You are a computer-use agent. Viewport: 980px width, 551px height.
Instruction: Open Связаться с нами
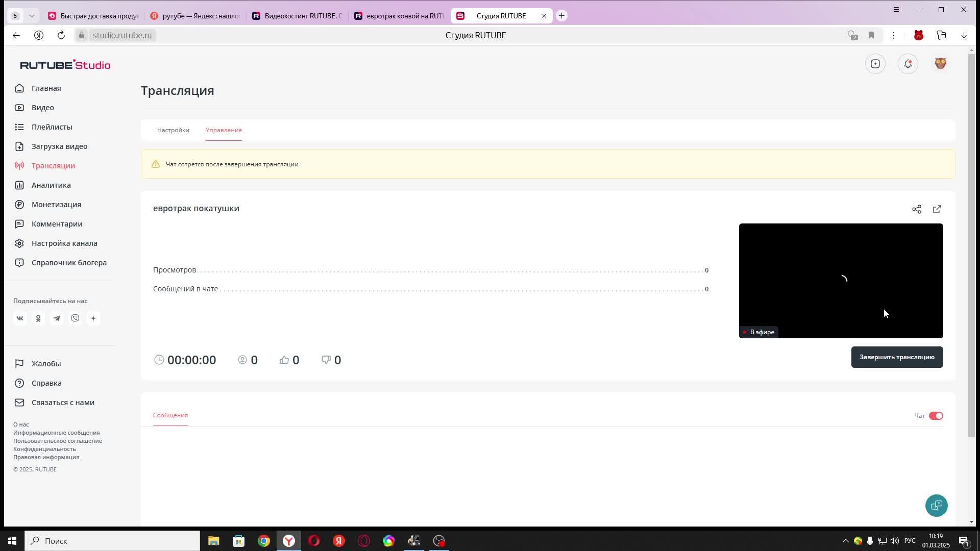(x=63, y=403)
